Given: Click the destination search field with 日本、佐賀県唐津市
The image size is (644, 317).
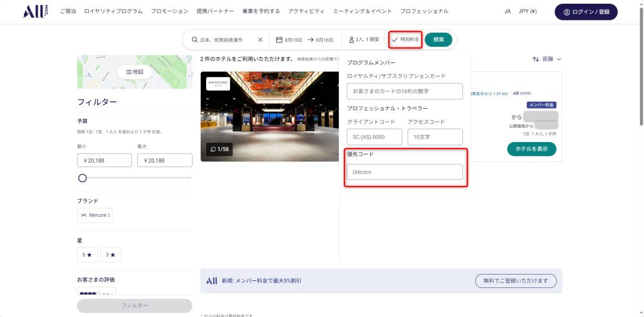Looking at the screenshot, I should (x=221, y=40).
